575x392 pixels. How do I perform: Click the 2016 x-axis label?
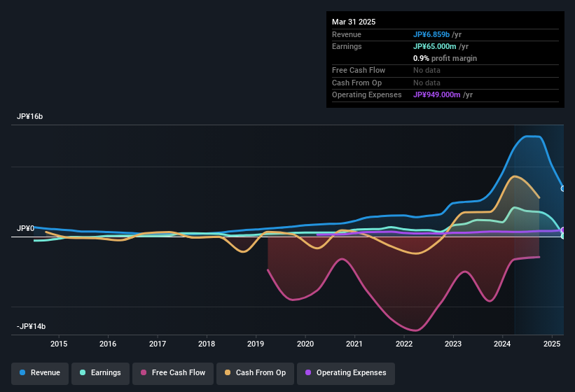click(108, 344)
